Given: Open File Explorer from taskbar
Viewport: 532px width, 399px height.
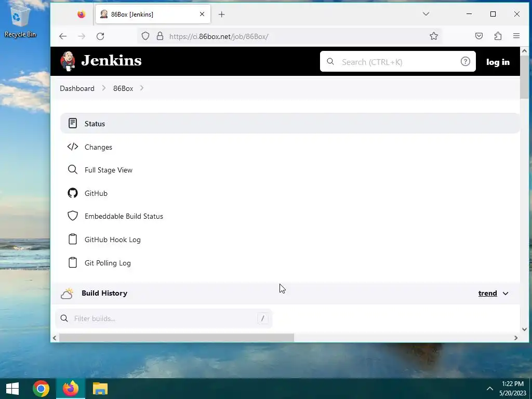Looking at the screenshot, I should (x=100, y=389).
